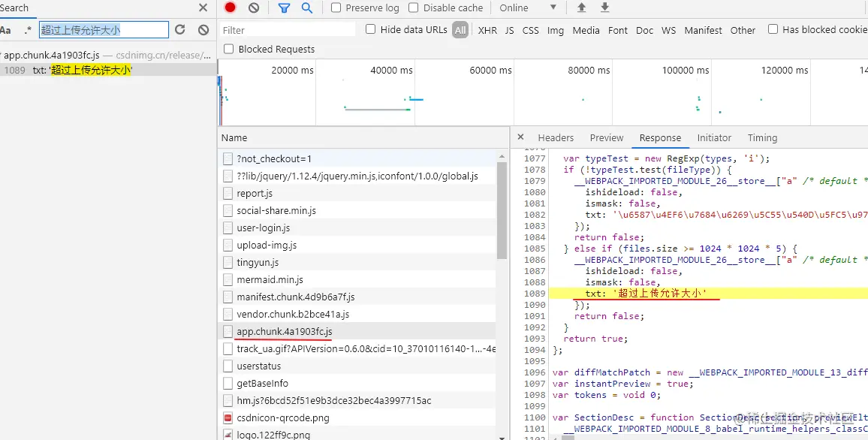
Task: Filter requests by CSS
Action: [530, 31]
